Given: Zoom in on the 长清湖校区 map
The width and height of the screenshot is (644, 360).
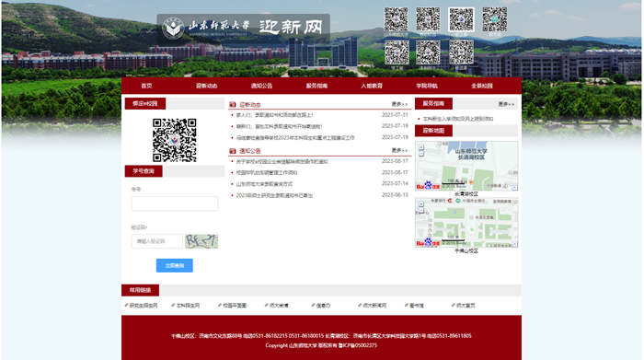Looking at the screenshot, I should [x=421, y=147].
